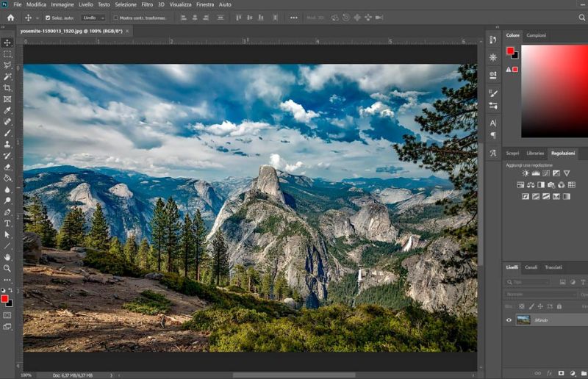The image size is (588, 379).
Task: Expand the toolbox double-arrow at top left
Action: tap(3, 27)
